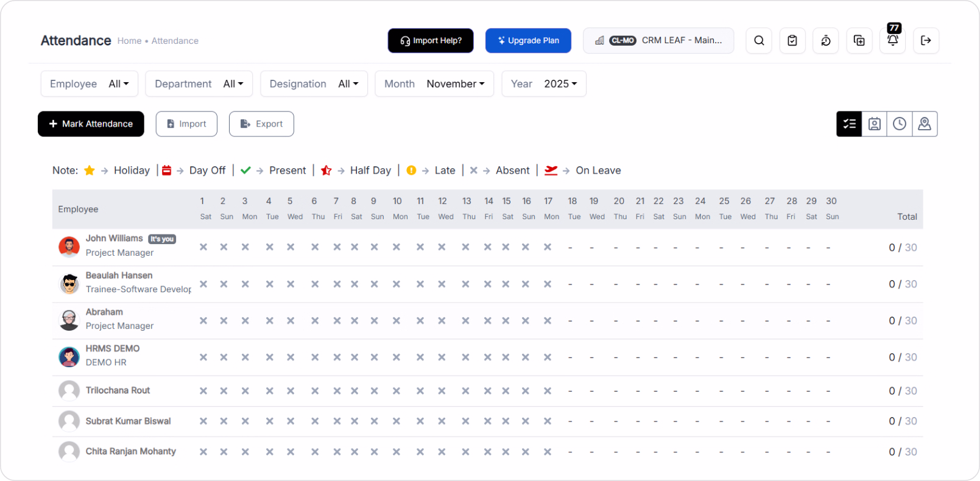
Task: Click the duplicate-plus quick add icon
Action: (x=859, y=41)
